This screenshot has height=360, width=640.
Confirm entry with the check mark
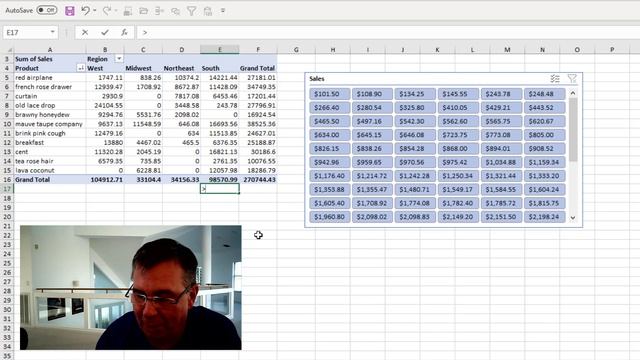(x=105, y=32)
